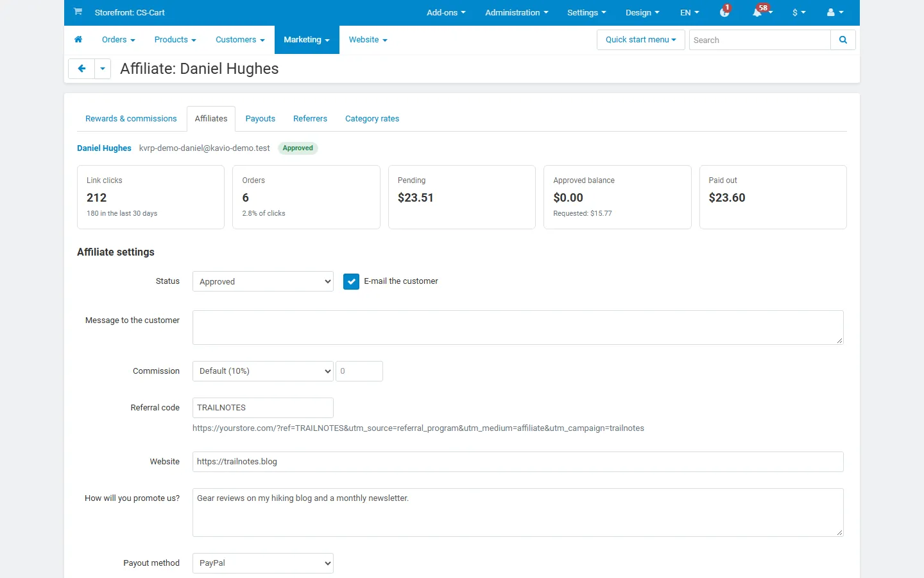This screenshot has width=924, height=578.
Task: Open the Add-ons menu
Action: 446,12
